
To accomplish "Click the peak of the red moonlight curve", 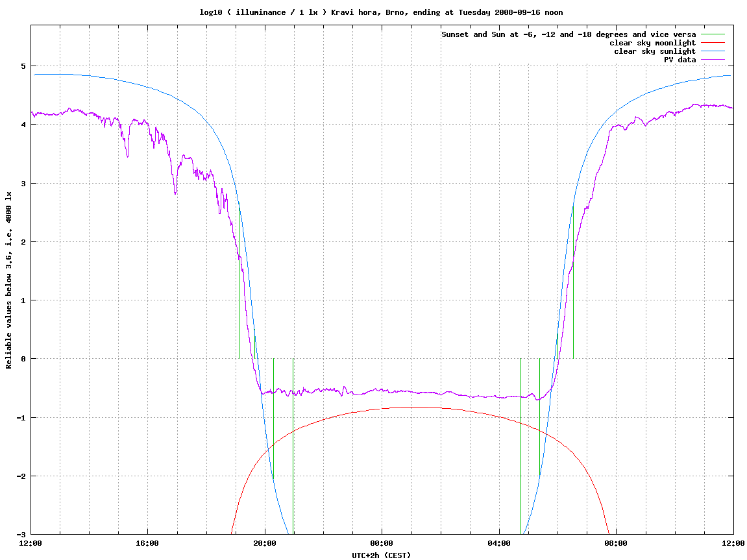I will [415, 407].
